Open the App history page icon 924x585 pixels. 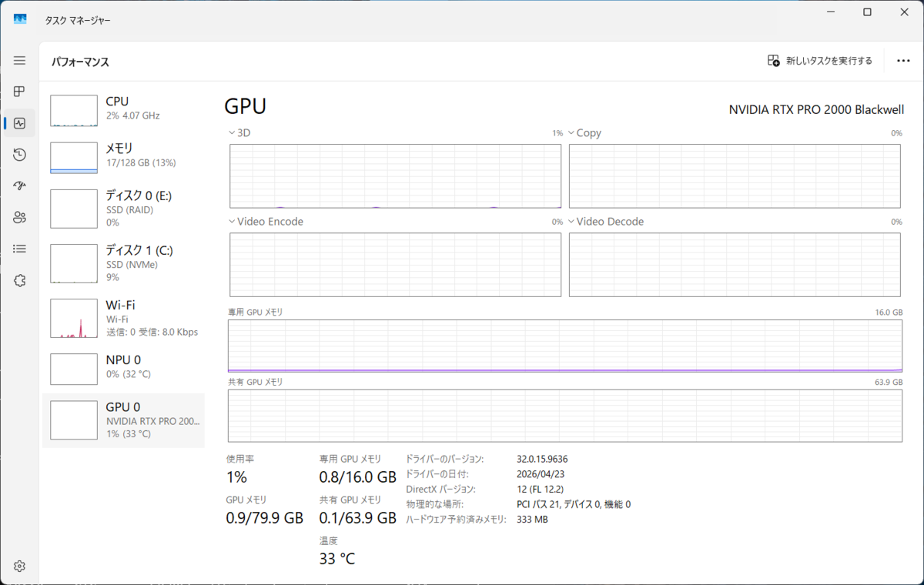[x=19, y=155]
